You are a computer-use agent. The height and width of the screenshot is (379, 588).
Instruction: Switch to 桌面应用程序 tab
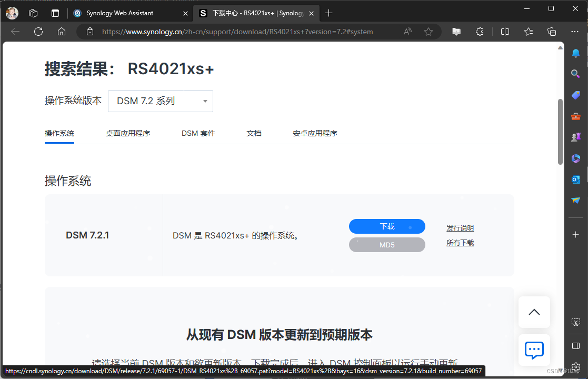(128, 134)
